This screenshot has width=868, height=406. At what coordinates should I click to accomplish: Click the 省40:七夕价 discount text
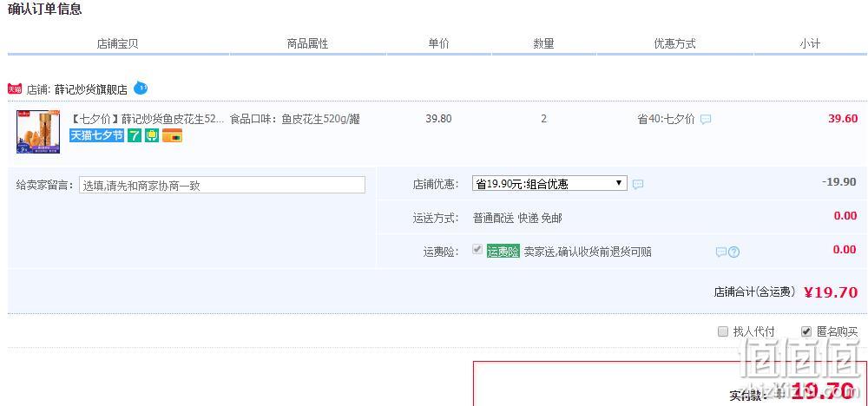(666, 119)
